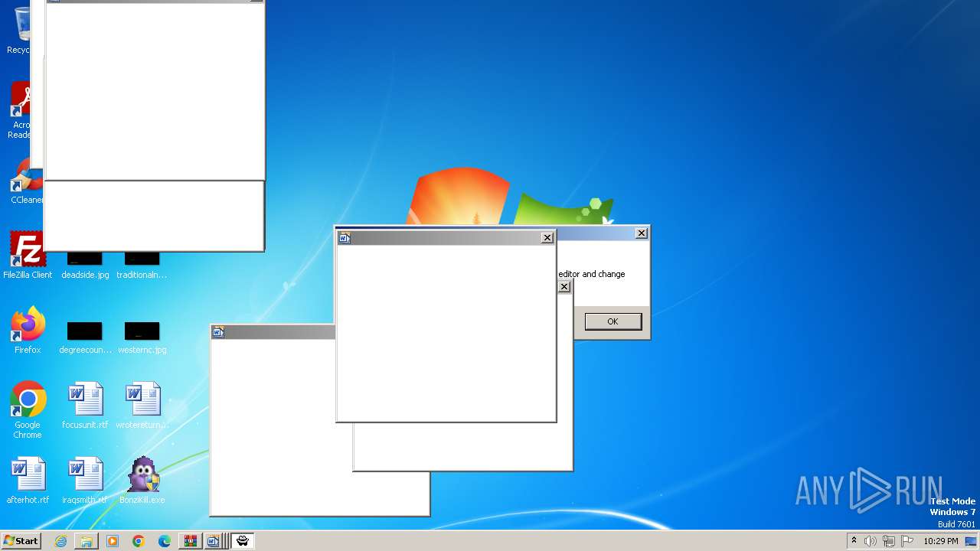Select the iraqsmith.rtf document

(85, 481)
